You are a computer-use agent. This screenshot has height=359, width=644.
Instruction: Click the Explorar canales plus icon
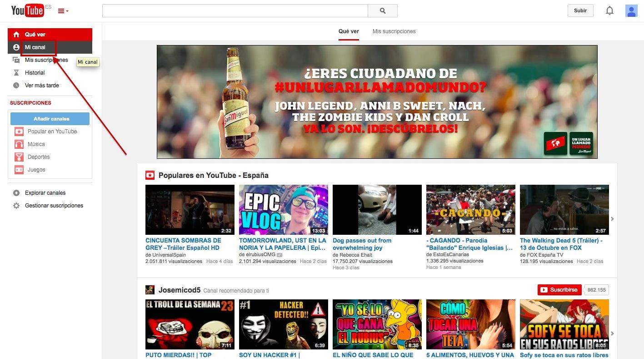pos(16,193)
